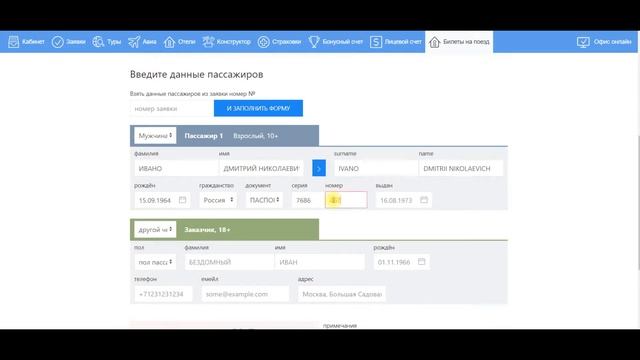Viewport: 640px width, 360px height.
Task: Switch to Кабинет menu item
Action: (33, 42)
